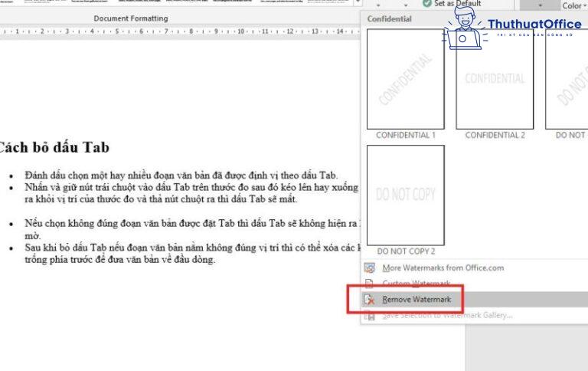Click the More Watermarks from Office.com icon
Screen dimensions: 588x371
(x=371, y=268)
